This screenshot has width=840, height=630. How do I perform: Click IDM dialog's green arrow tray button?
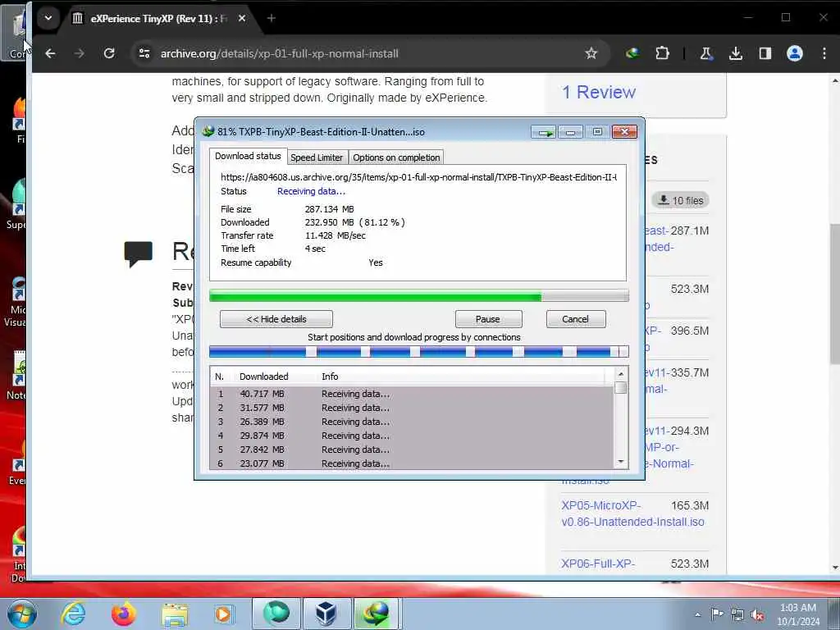click(x=544, y=132)
